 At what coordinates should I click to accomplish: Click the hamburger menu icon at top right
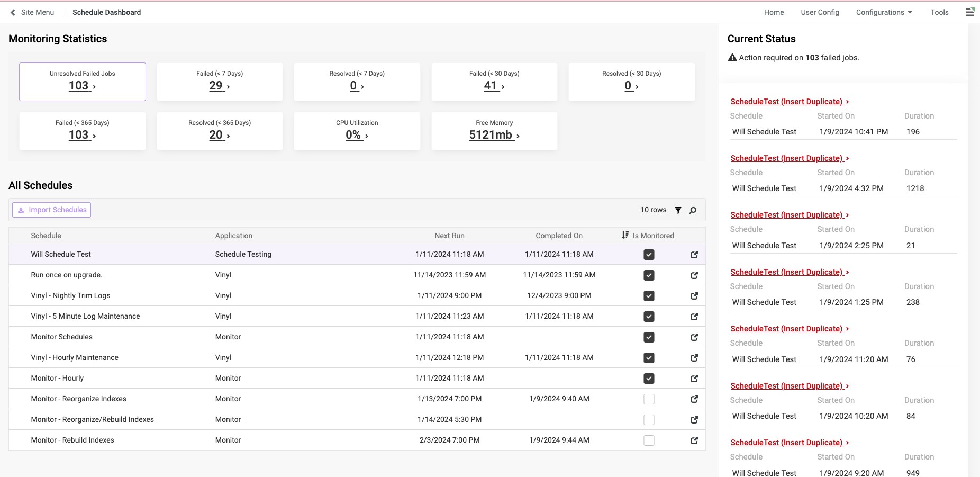[970, 12]
